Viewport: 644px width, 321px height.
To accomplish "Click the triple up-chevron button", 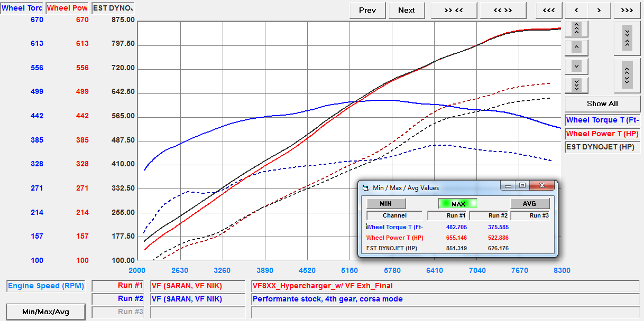I will (576, 29).
